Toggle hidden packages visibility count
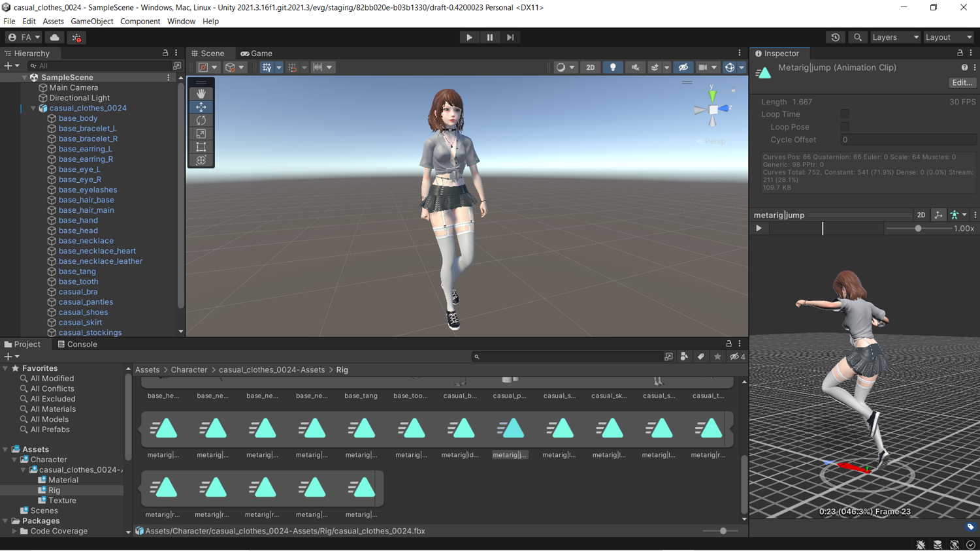This screenshot has height=551, width=980. tap(738, 356)
